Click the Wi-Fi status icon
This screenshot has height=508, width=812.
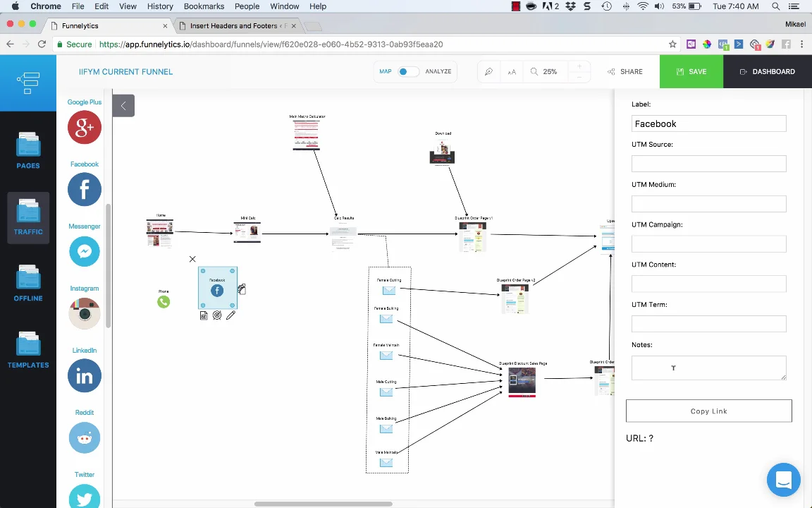[x=643, y=6]
